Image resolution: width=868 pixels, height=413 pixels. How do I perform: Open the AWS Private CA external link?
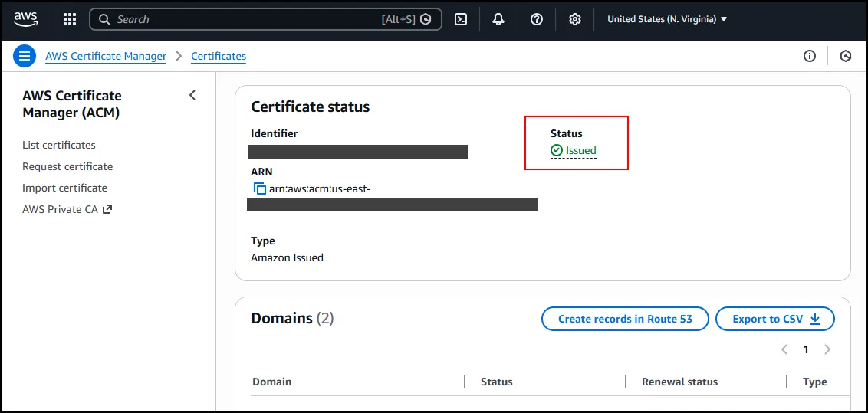pyautogui.click(x=67, y=209)
